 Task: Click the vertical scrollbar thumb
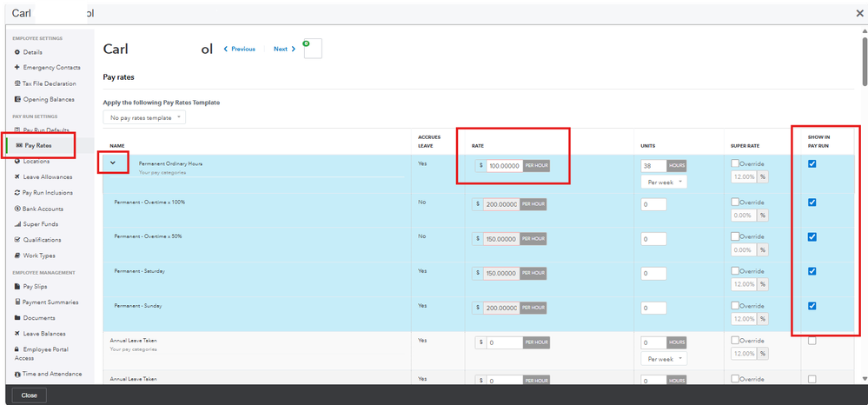865,61
